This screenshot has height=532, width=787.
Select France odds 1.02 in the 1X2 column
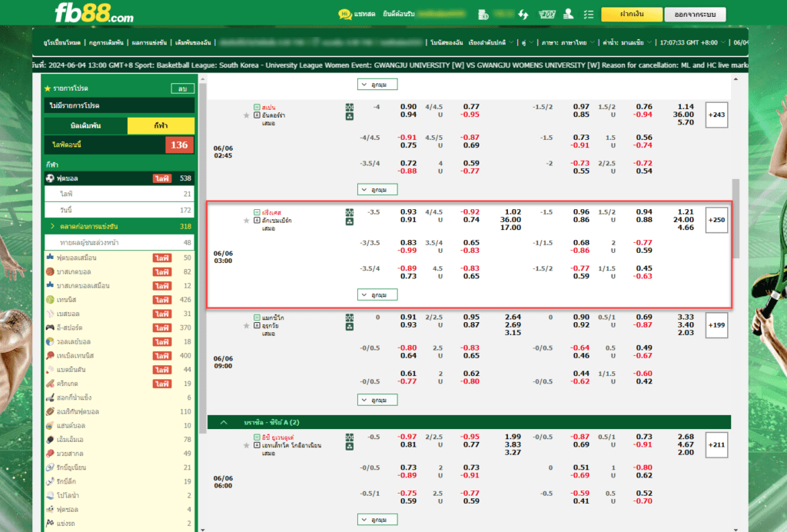[x=513, y=211]
